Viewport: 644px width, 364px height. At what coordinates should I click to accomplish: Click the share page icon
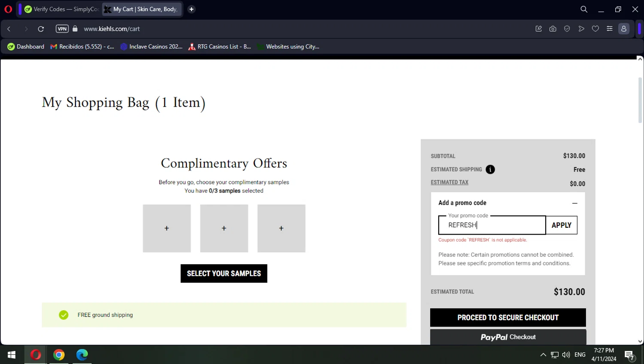[x=538, y=29]
